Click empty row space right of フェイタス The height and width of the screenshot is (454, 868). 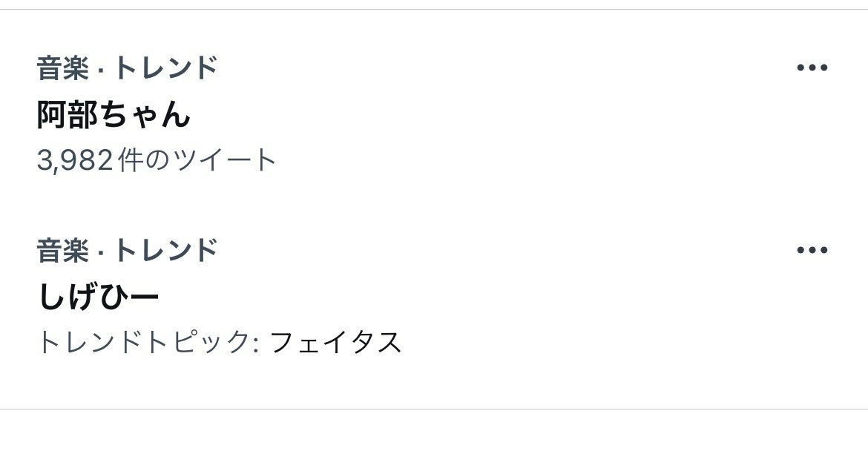[594, 342]
